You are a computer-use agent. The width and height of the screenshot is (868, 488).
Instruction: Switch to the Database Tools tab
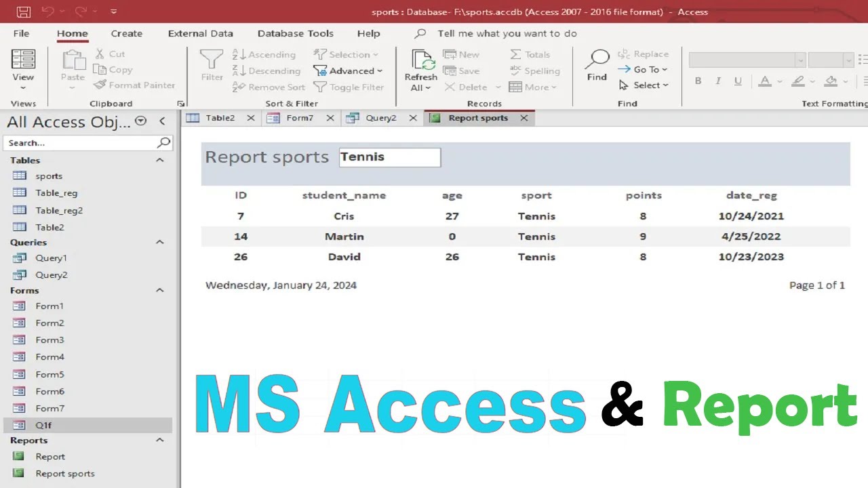tap(296, 33)
